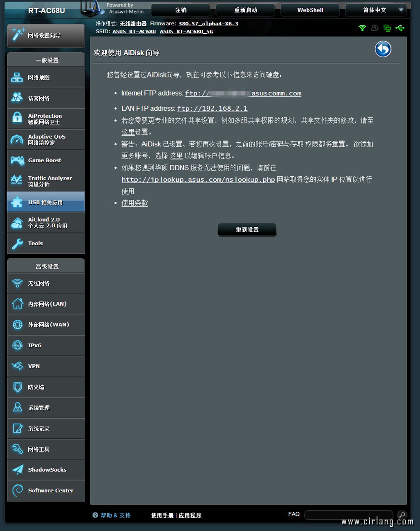Click the wifi status icon in header
Viewport: 420px width, 531px height.
[362, 28]
